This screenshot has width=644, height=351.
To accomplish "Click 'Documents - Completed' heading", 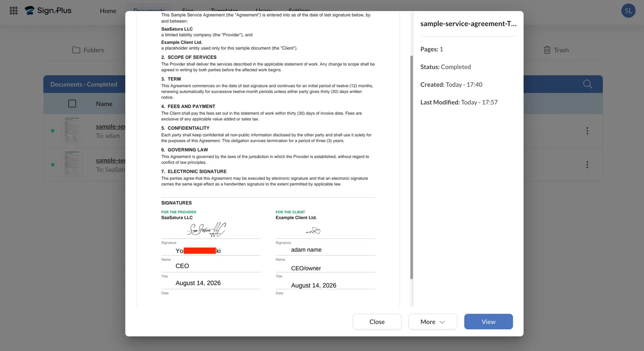I will pos(84,84).
